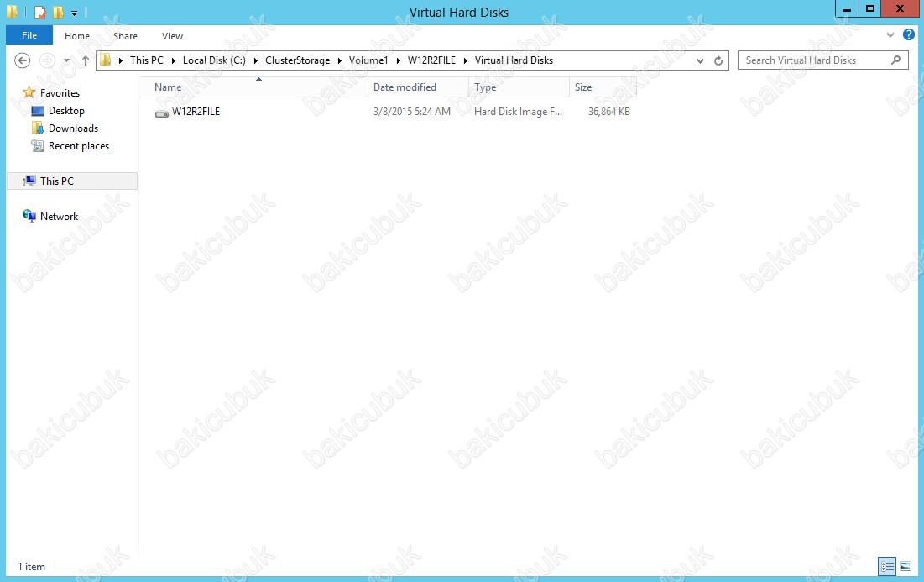This screenshot has height=582, width=924.
Task: Click Virtual Hard Disks in the address bar
Action: click(x=514, y=60)
